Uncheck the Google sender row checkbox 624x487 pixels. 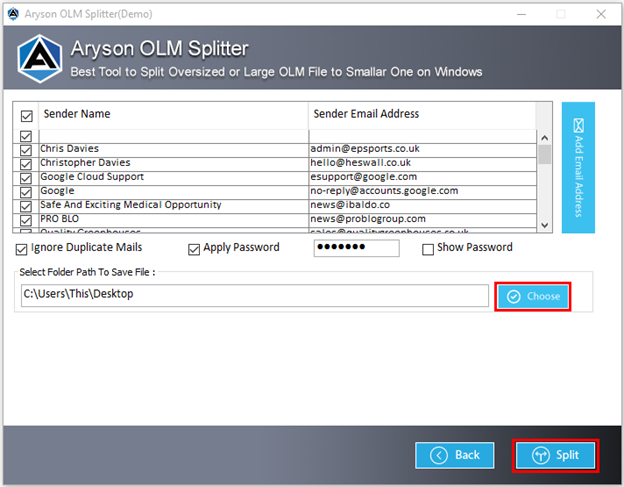26,193
